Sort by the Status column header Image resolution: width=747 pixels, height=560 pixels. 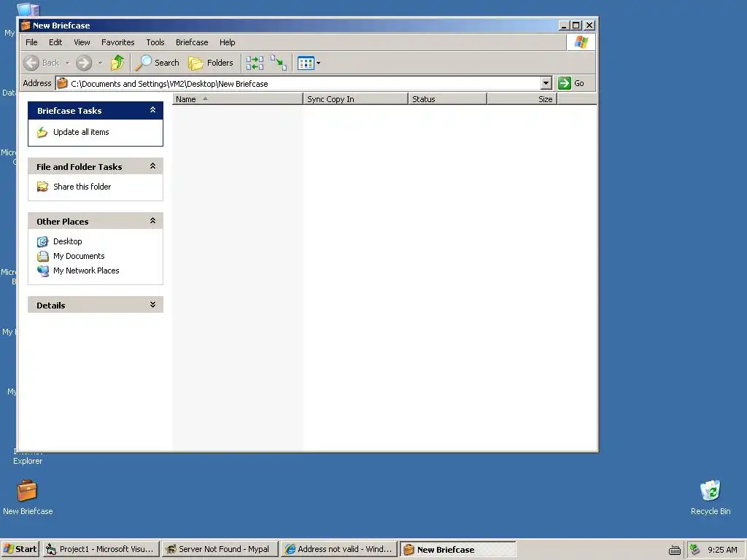coord(447,99)
